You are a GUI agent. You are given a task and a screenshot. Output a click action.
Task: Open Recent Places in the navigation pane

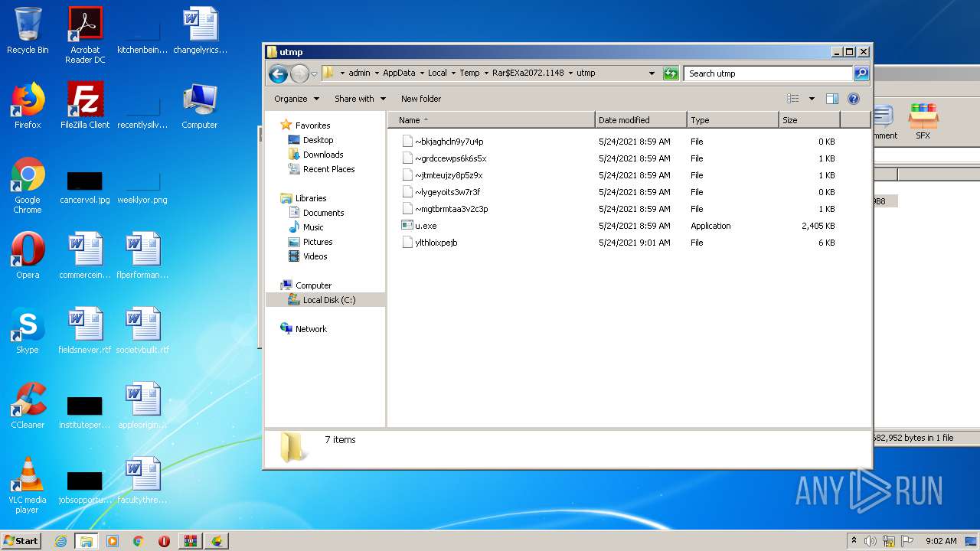pos(328,169)
